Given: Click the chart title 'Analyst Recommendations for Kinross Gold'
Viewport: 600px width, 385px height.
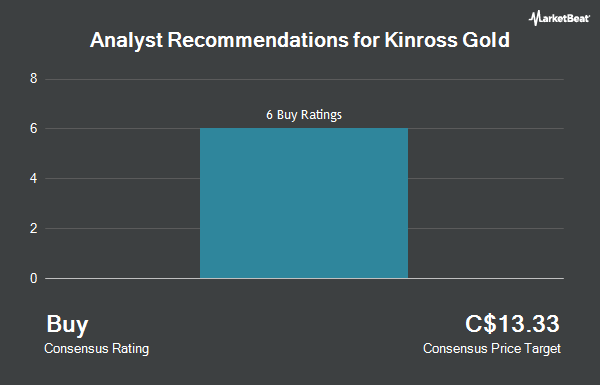Looking at the screenshot, I should point(300,41).
